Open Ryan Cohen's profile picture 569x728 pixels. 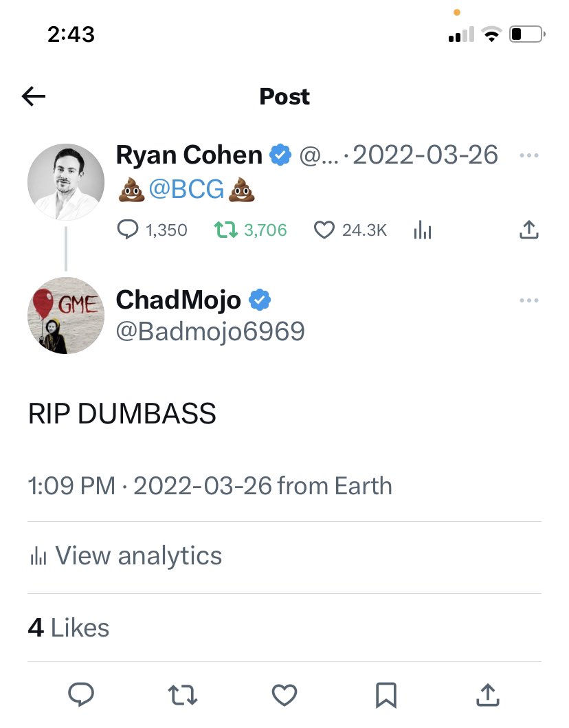tap(66, 182)
